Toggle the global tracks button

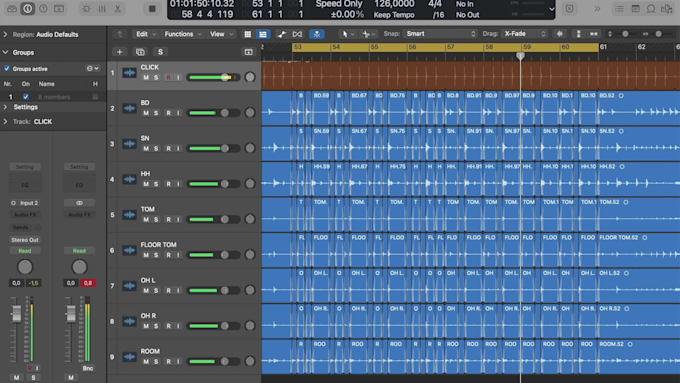[248, 52]
